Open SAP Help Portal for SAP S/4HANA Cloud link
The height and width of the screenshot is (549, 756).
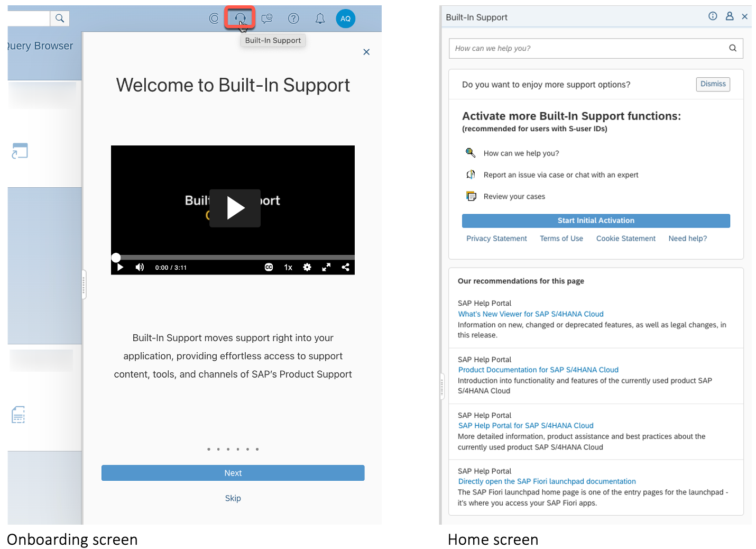pos(525,426)
